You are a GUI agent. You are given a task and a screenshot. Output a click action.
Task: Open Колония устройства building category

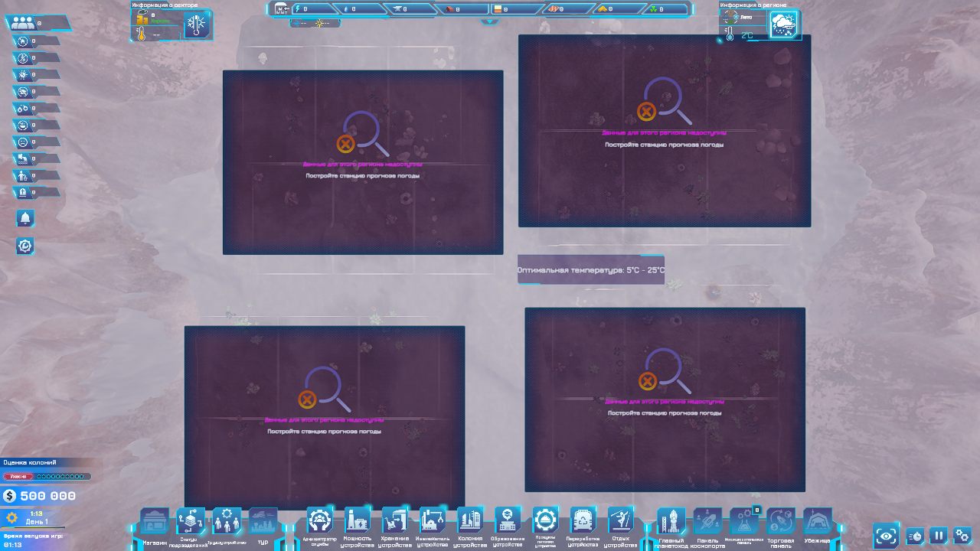click(469, 520)
